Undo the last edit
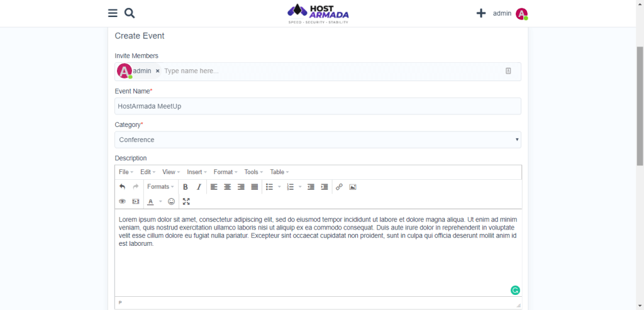Screen dimensions: 644x310 [x=123, y=187]
